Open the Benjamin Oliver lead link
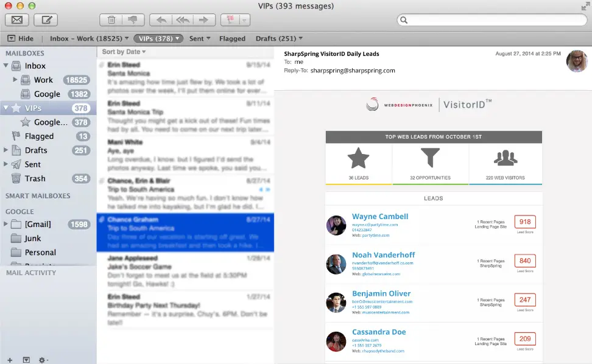This screenshot has width=592, height=364. tap(381, 293)
